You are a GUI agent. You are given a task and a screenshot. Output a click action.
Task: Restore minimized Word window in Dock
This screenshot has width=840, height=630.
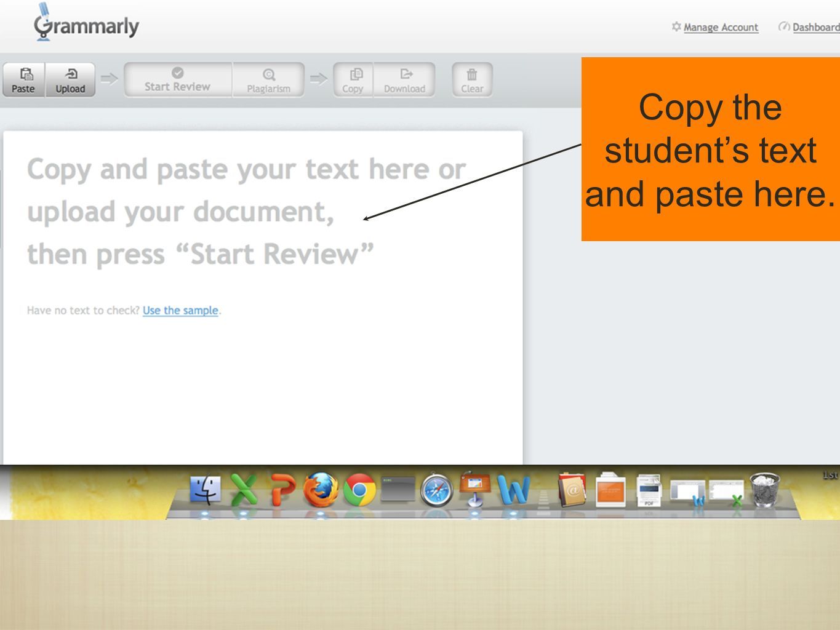(687, 493)
